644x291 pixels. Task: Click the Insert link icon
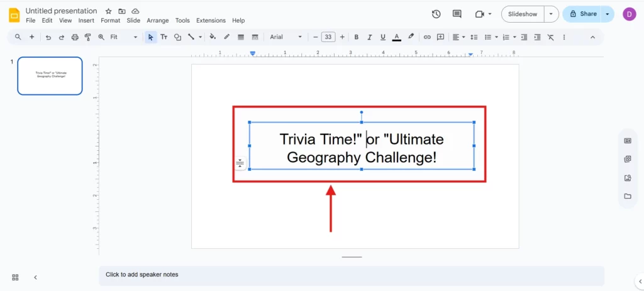pyautogui.click(x=427, y=37)
